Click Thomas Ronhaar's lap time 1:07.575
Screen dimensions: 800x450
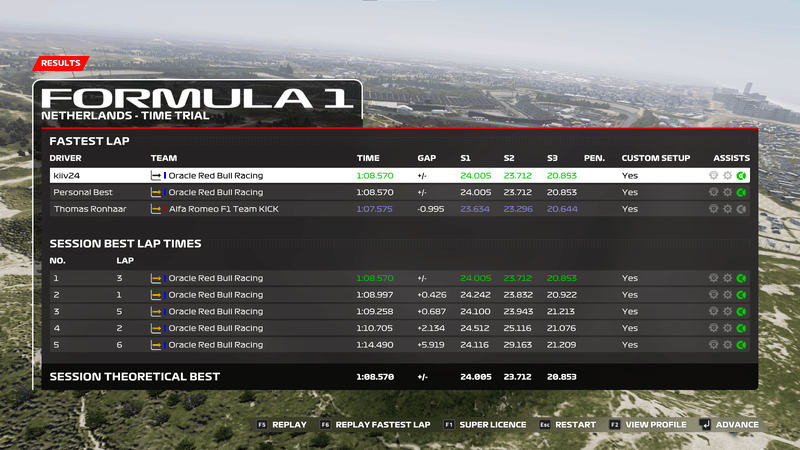374,209
